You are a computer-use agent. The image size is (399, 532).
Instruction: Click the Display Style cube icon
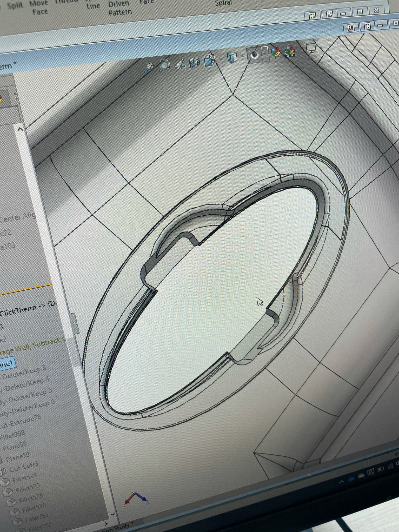pos(232,58)
